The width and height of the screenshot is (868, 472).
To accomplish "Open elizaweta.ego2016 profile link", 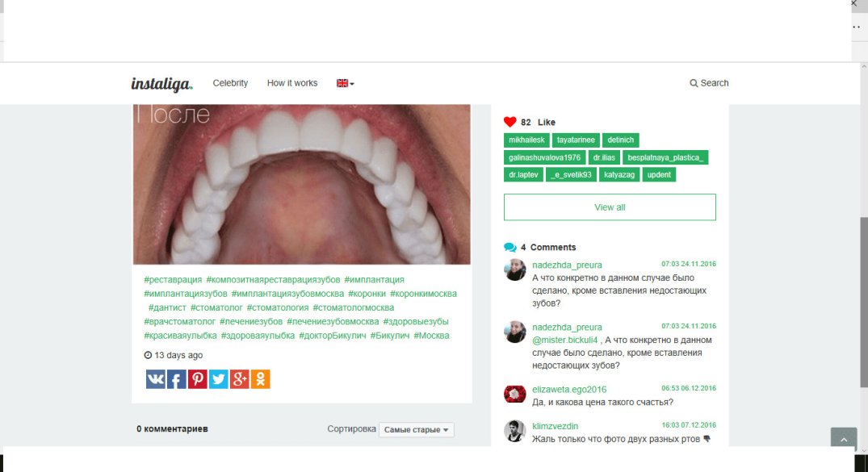I will (x=569, y=390).
